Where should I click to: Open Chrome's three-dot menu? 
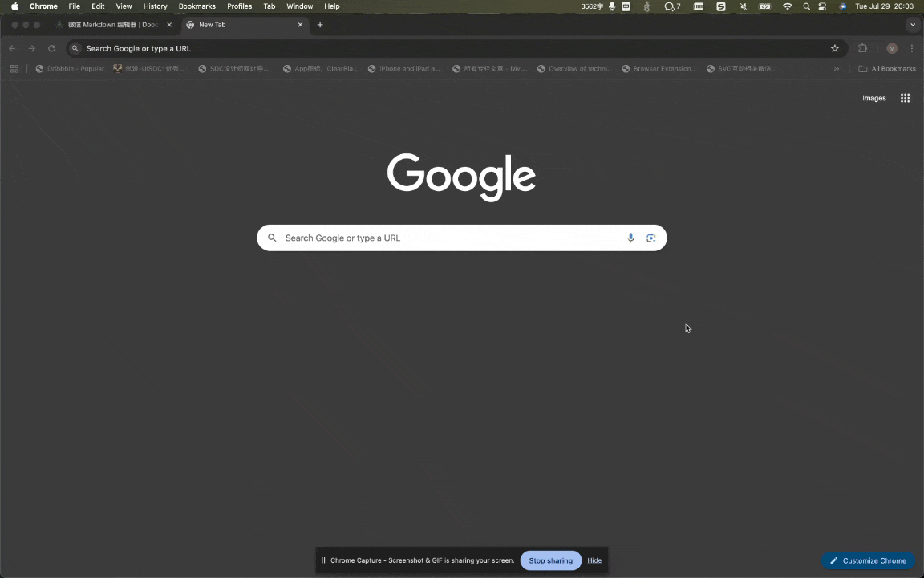(912, 48)
